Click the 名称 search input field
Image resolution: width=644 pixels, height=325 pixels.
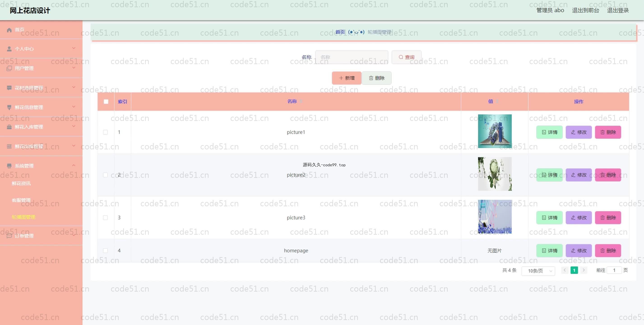(x=352, y=57)
